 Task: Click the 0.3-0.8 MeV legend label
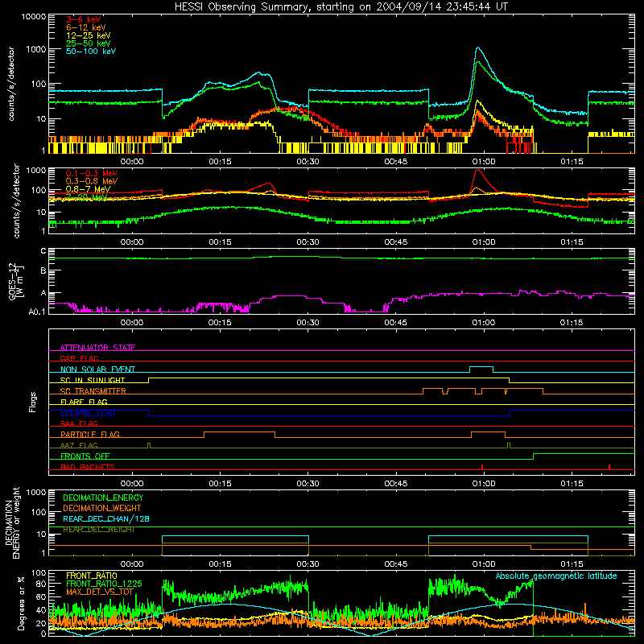click(x=92, y=181)
